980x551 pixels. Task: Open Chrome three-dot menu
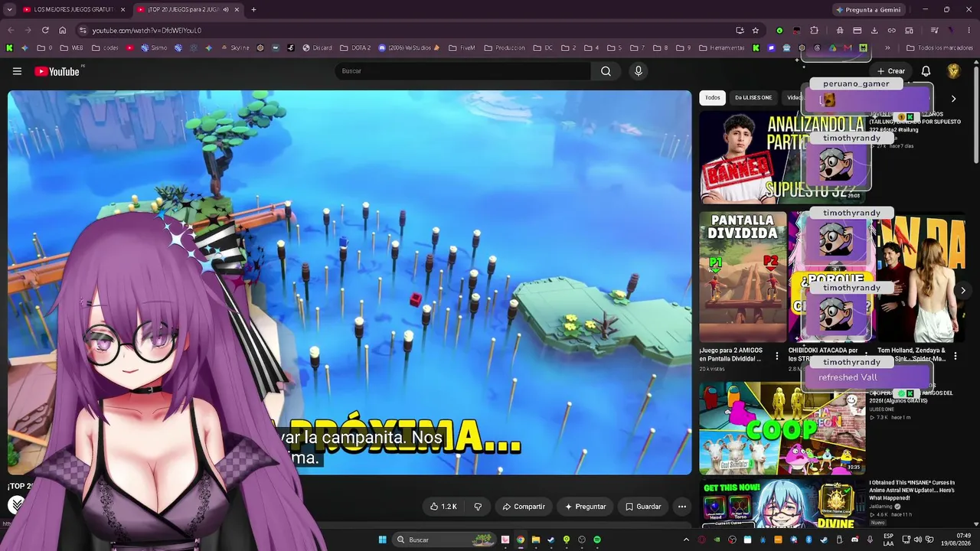(x=969, y=31)
